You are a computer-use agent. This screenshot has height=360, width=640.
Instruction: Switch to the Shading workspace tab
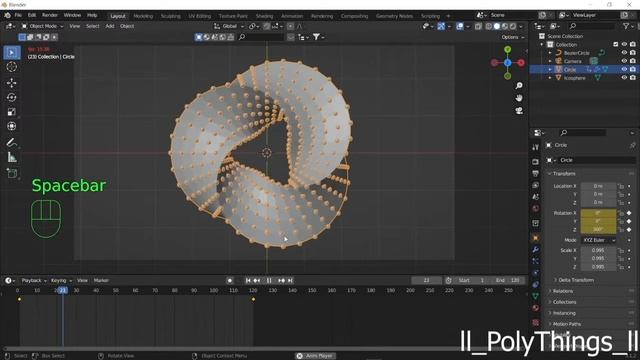[x=264, y=16]
